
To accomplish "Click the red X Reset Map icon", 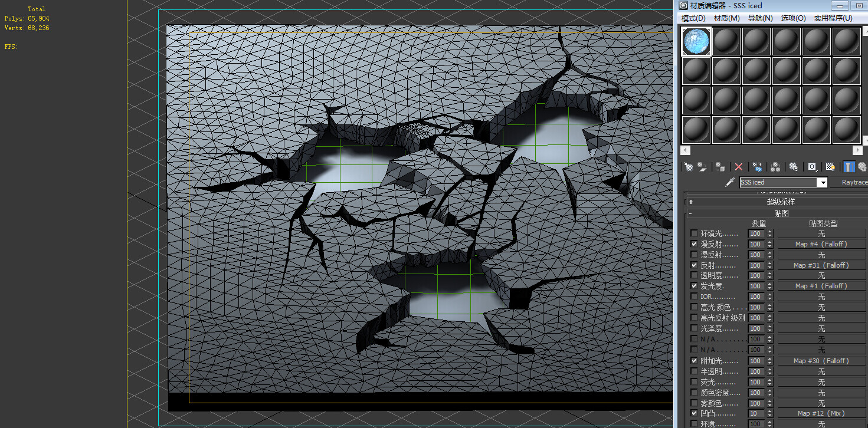I will pos(739,167).
